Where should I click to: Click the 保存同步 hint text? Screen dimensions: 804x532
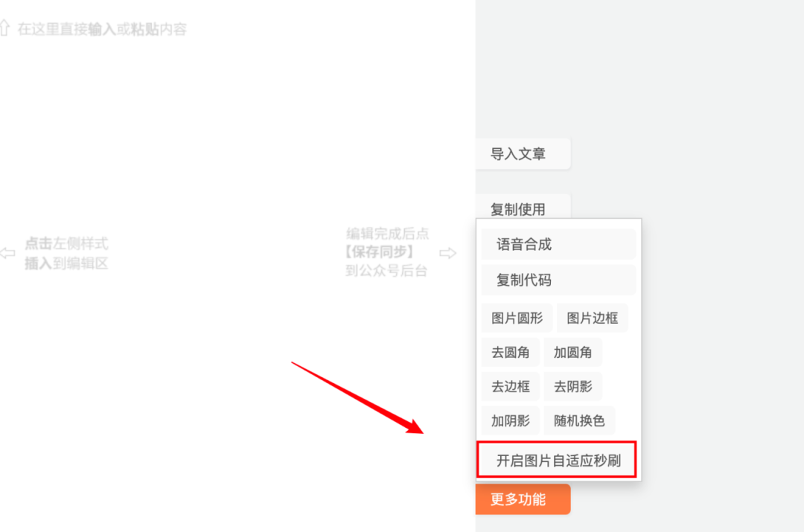(380, 251)
